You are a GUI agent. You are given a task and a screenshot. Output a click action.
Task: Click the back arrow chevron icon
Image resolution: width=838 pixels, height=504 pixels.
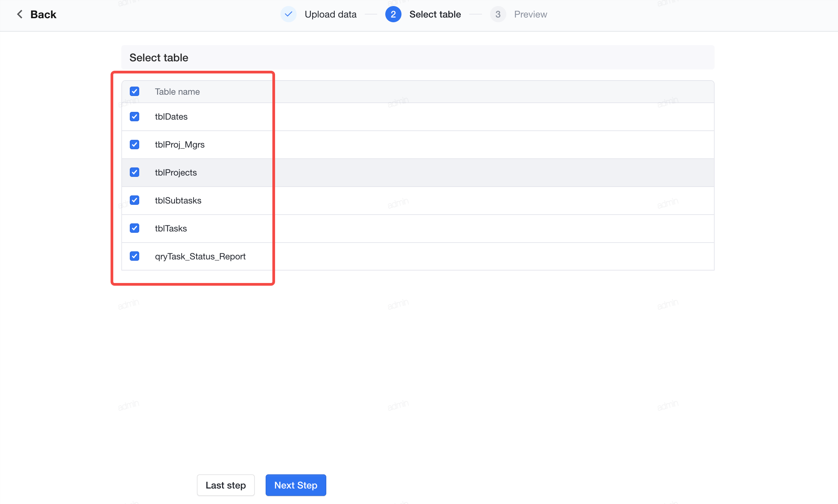pos(20,14)
